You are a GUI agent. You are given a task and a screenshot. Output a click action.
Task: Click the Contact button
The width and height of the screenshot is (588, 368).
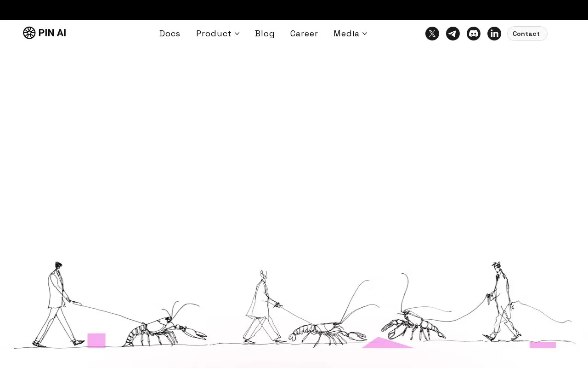tap(527, 34)
